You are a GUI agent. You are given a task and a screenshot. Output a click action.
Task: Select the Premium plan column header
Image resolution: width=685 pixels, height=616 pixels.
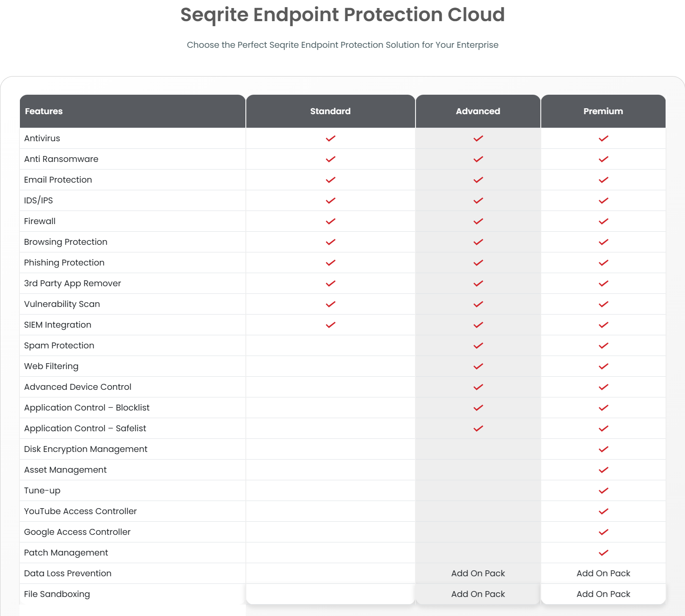pos(603,111)
